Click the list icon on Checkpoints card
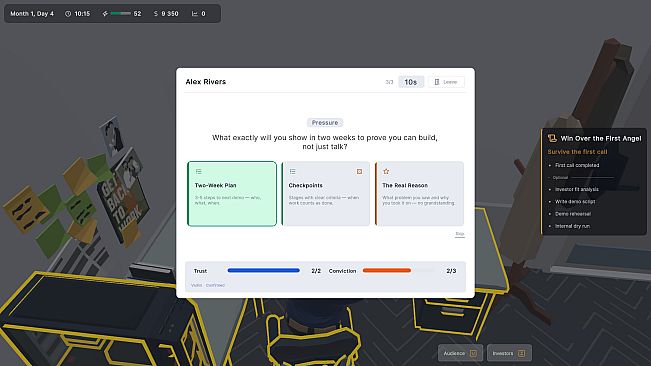Viewport: 651px width, 366px height. click(293, 171)
